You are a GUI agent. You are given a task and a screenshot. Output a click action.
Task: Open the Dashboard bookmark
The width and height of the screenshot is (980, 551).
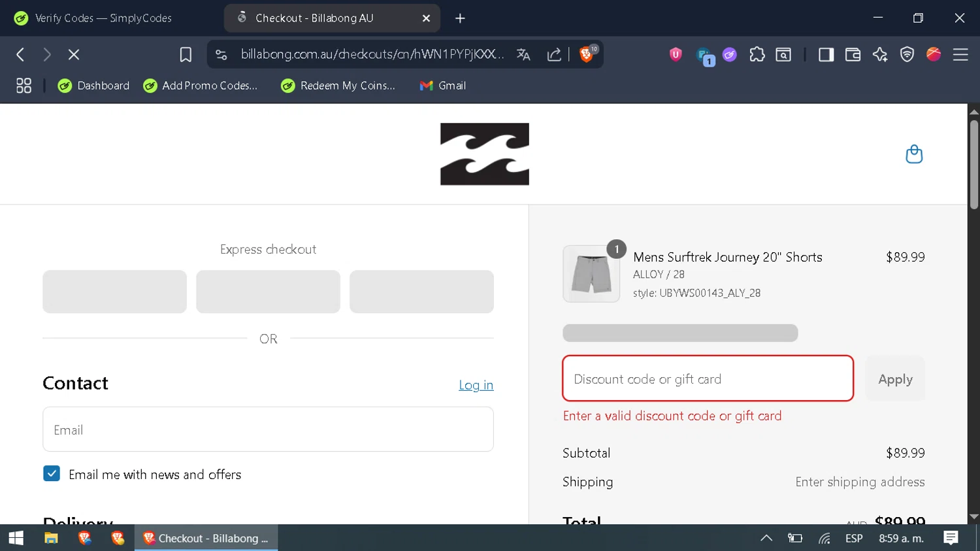coord(93,86)
